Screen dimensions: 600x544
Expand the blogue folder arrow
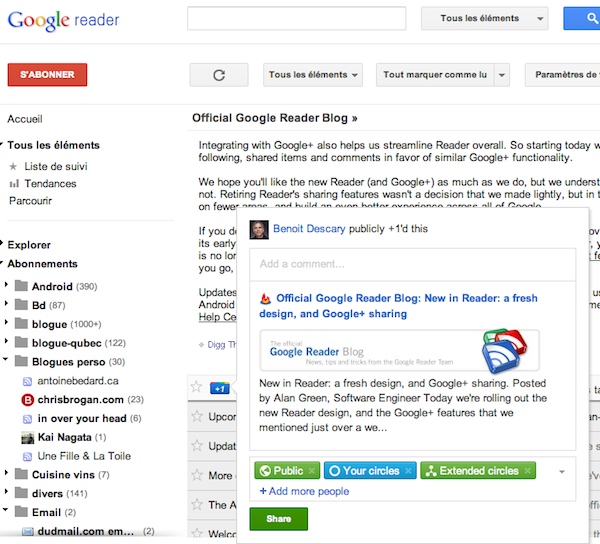6,322
